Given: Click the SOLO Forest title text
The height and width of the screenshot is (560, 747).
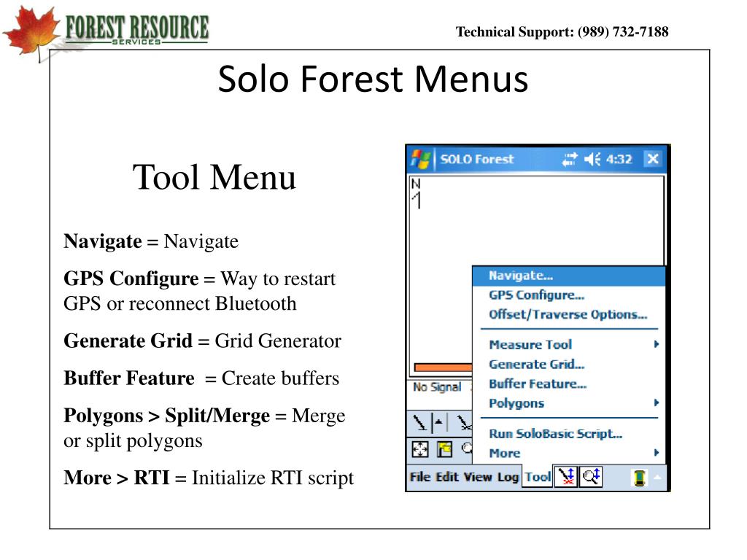Looking at the screenshot, I should click(x=477, y=159).
